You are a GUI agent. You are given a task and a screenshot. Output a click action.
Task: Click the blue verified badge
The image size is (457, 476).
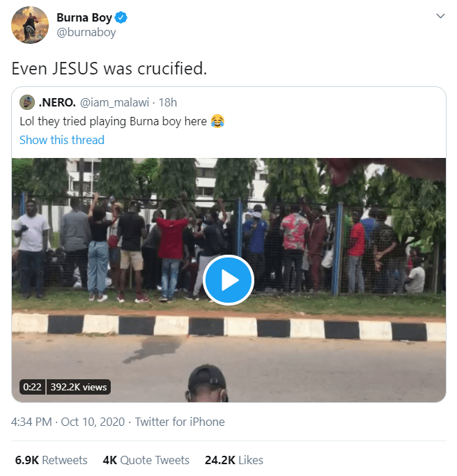pyautogui.click(x=120, y=17)
